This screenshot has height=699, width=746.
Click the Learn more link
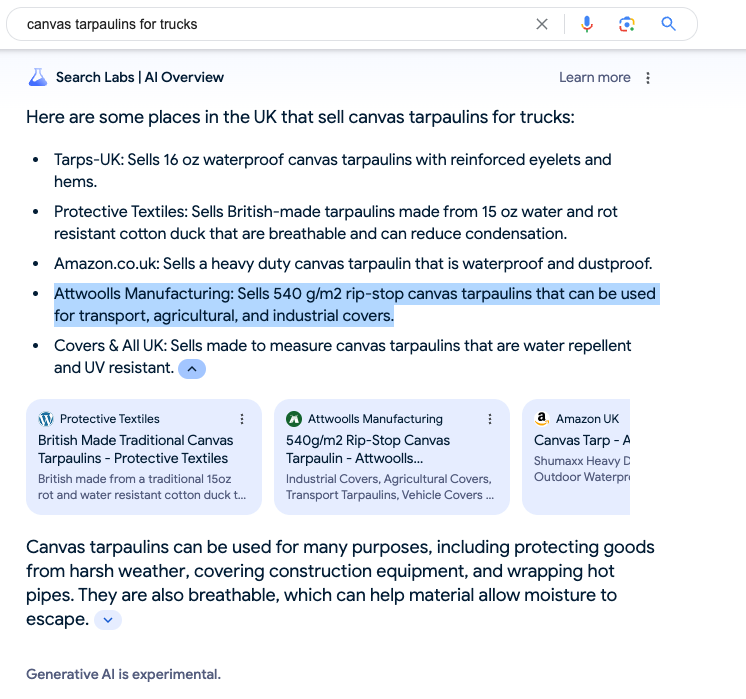click(594, 77)
